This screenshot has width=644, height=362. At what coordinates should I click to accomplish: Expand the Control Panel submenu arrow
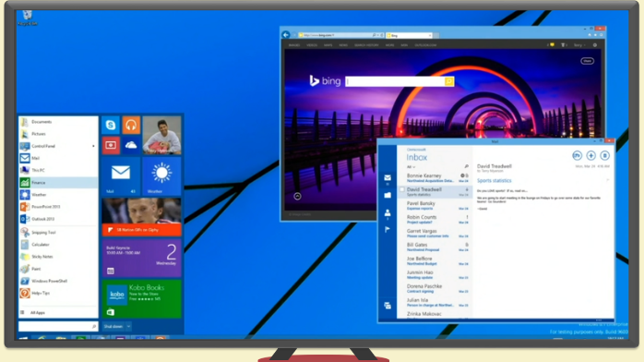(93, 146)
